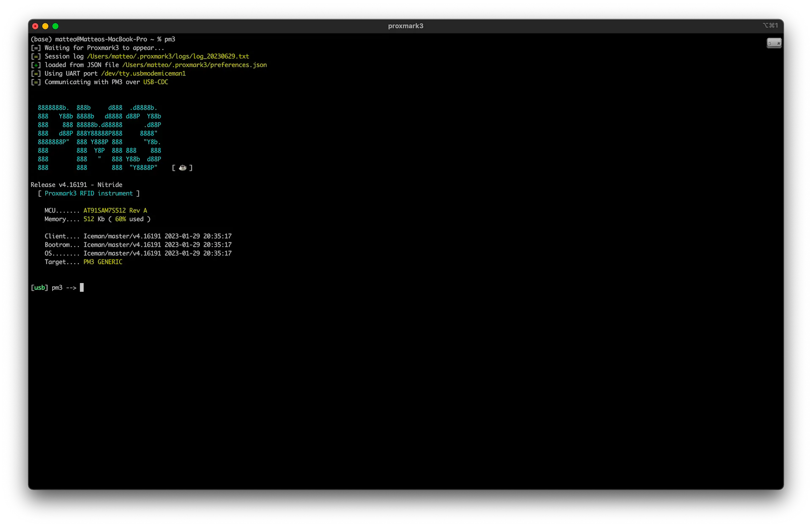This screenshot has height=527, width=812.
Task: Click the /dev/tty.usbmodemiceman1 port path
Action: pyautogui.click(x=143, y=73)
